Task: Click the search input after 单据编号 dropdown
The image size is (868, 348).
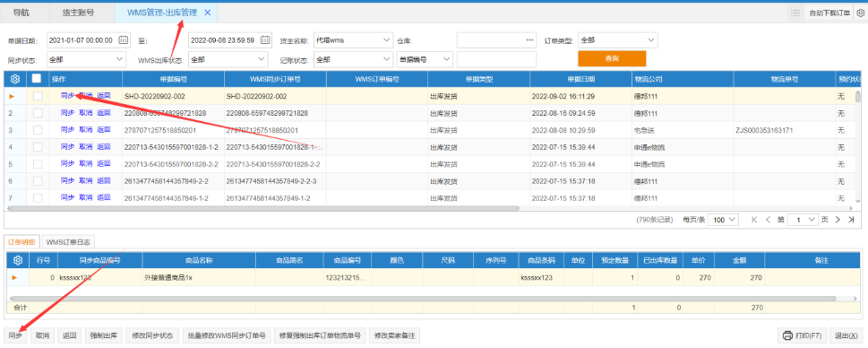Action: coord(496,58)
